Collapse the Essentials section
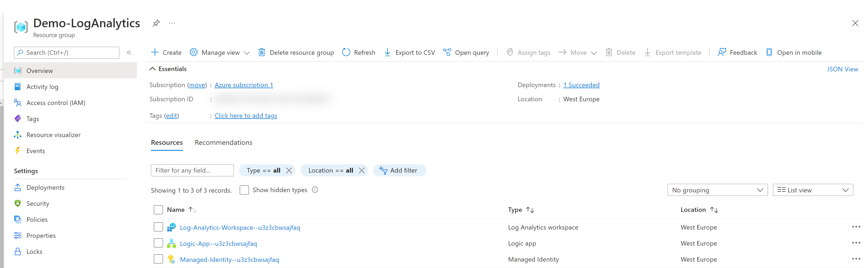Viewport: 868px width, 268px height. pos(152,69)
